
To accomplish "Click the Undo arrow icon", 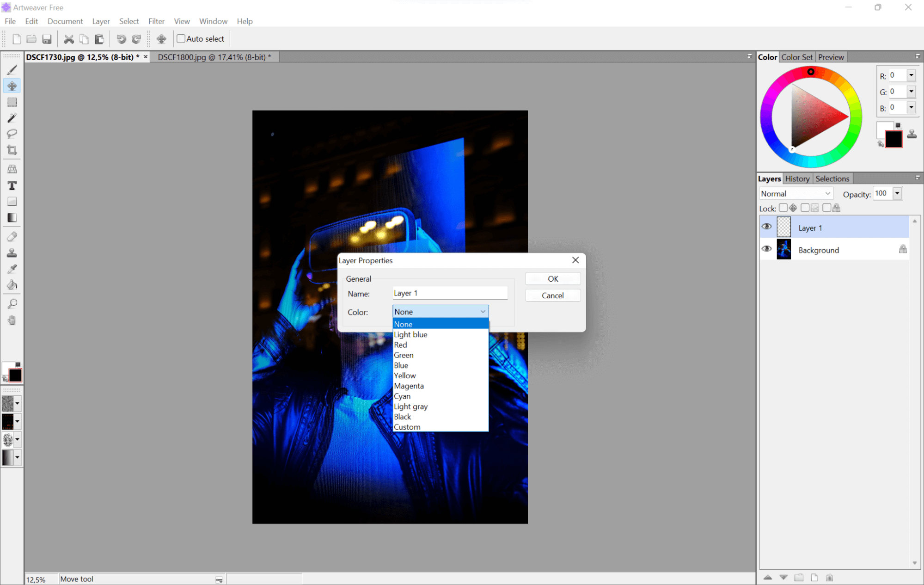I will tap(121, 39).
